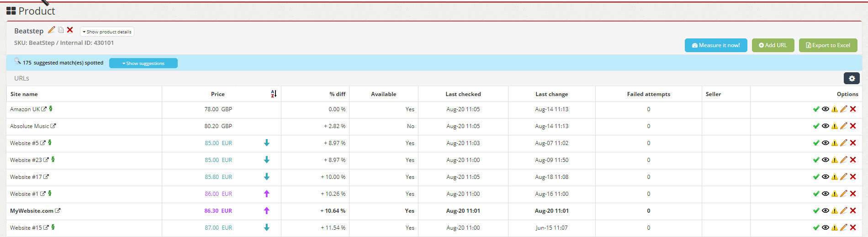Click the Product heading grid icon
The height and width of the screenshot is (237, 868).
coord(11,11)
